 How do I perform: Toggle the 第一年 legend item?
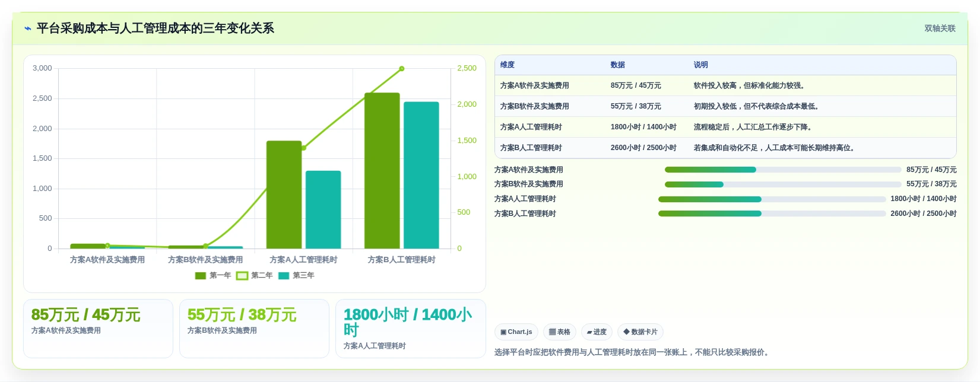tap(213, 275)
